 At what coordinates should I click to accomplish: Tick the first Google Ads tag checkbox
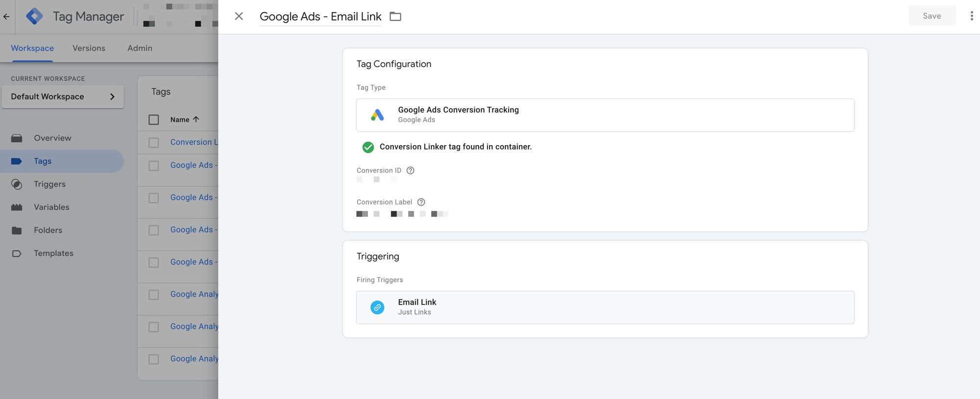pos(154,166)
